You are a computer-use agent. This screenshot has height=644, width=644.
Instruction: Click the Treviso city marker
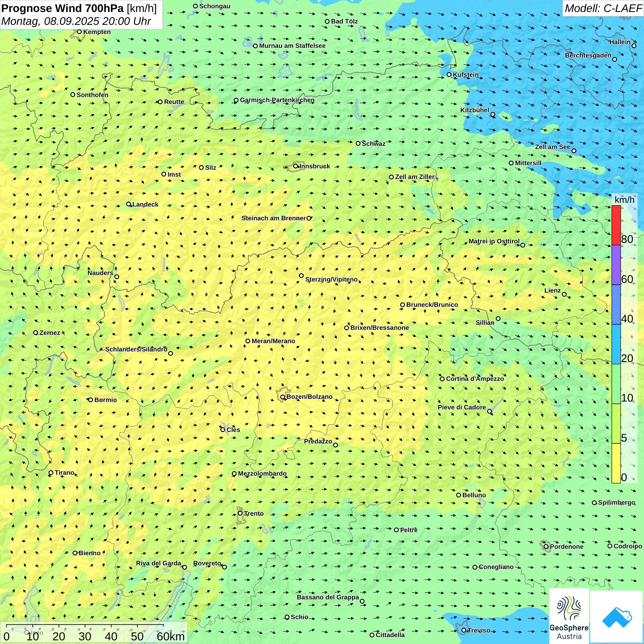pyautogui.click(x=464, y=630)
